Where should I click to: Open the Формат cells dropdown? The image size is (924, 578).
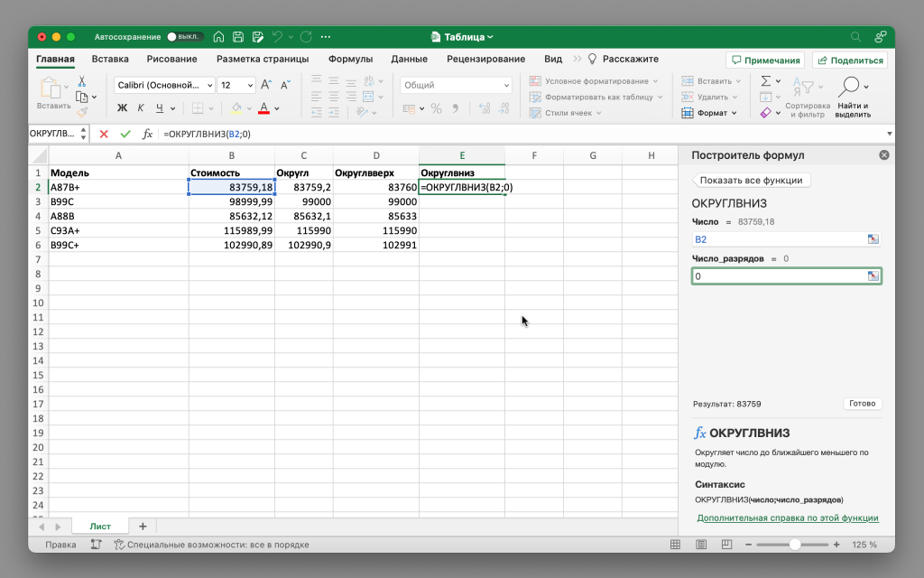[x=709, y=113]
